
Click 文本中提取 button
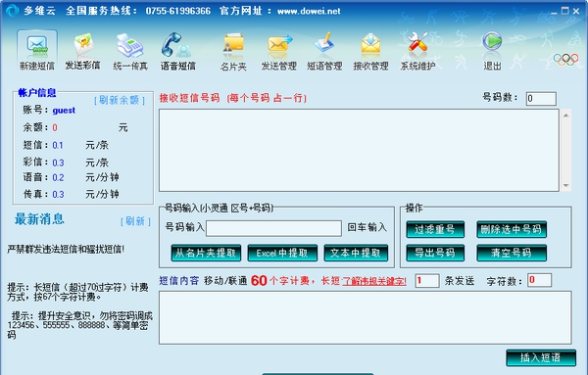coord(356,253)
